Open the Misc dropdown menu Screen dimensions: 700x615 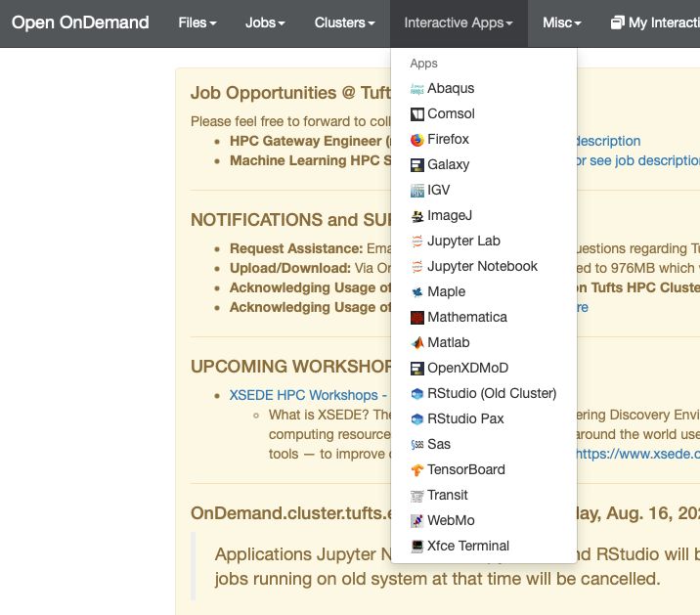click(x=562, y=22)
